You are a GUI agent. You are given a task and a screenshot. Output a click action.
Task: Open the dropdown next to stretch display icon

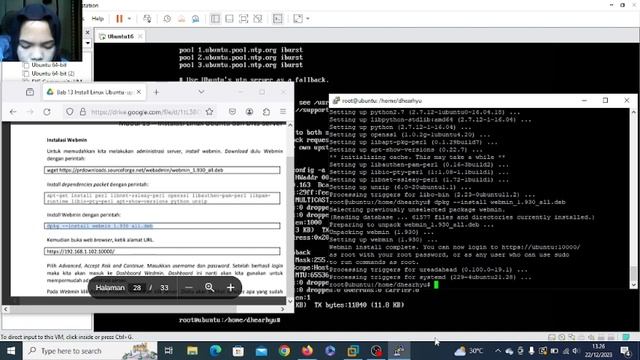(x=308, y=19)
